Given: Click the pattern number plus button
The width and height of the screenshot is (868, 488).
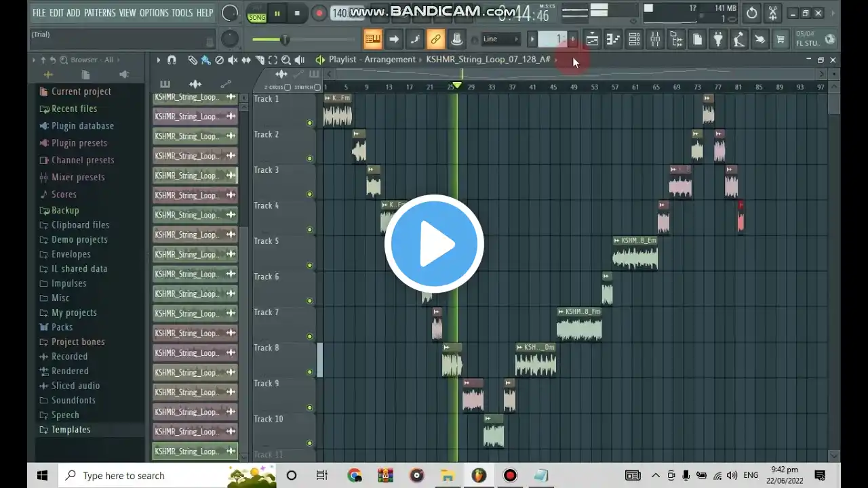Looking at the screenshot, I should (572, 39).
